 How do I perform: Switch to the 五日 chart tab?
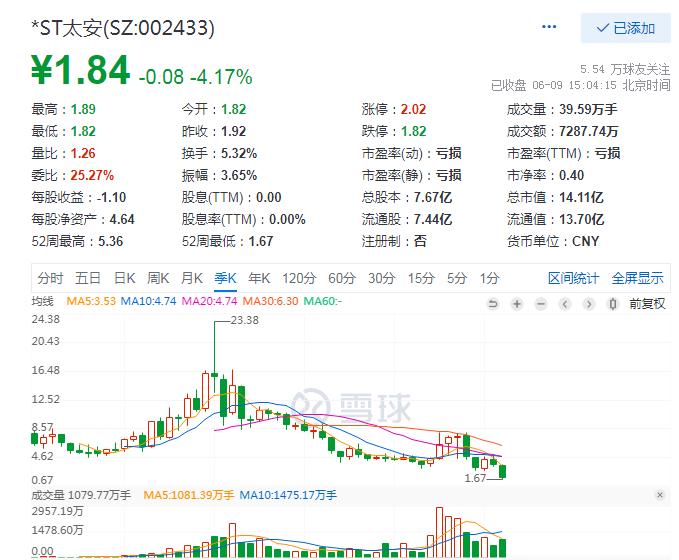point(88,278)
